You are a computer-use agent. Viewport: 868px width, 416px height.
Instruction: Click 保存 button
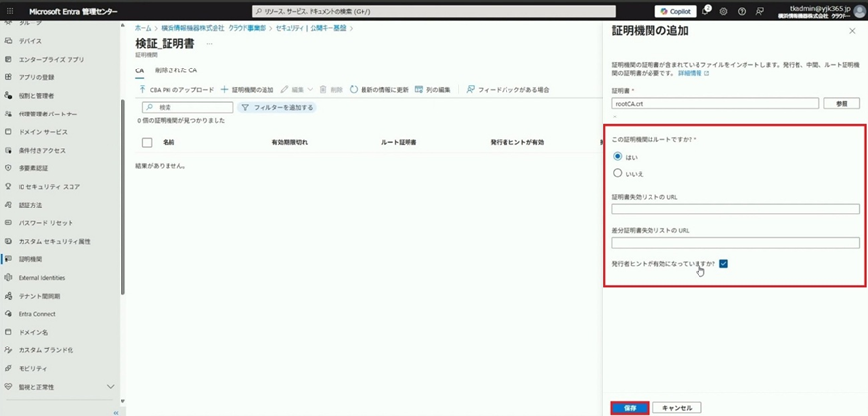pos(630,407)
